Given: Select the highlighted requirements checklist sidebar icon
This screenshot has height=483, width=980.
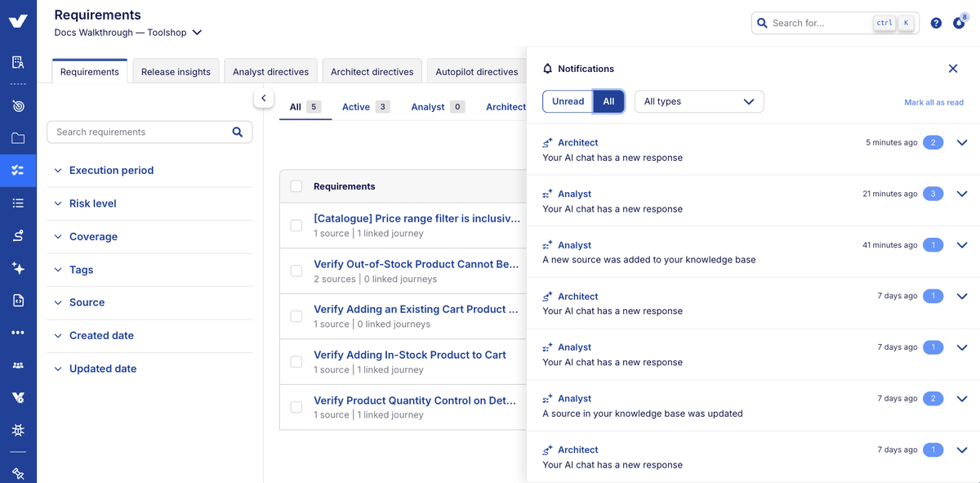Looking at the screenshot, I should [x=18, y=171].
